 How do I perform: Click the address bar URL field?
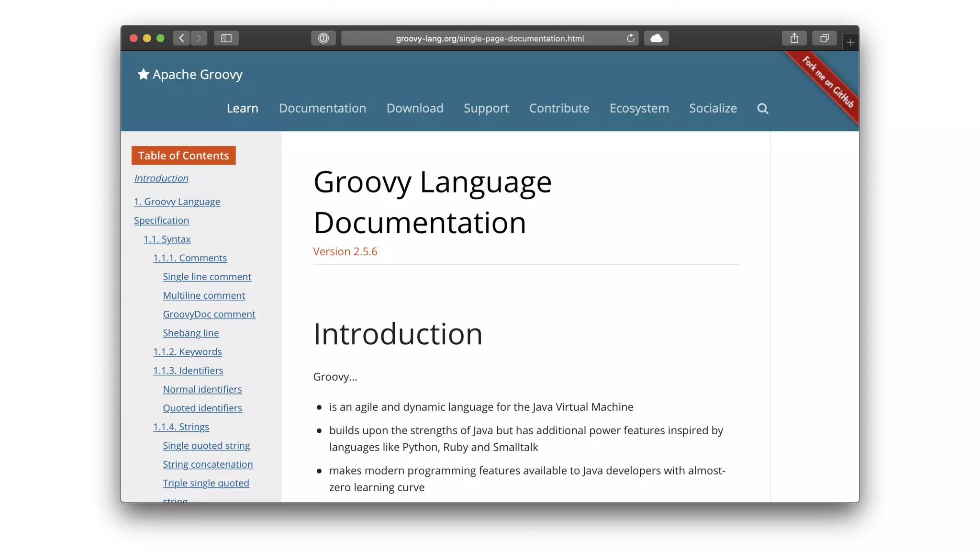490,38
